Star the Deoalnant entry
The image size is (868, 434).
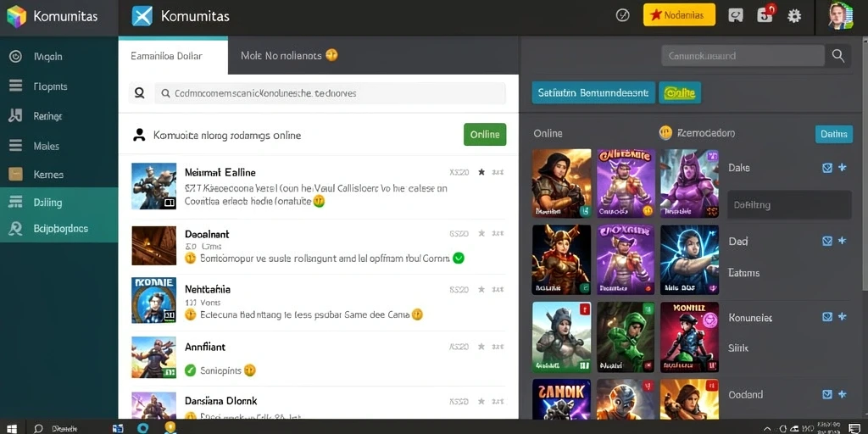coord(481,234)
